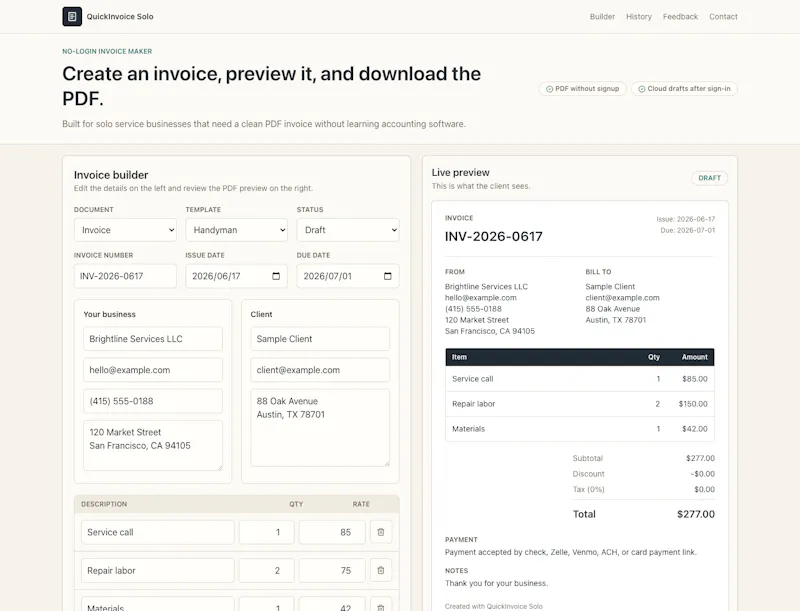Click the Issue: 2026-06-17 preview text
This screenshot has height=611, width=800.
(685, 219)
